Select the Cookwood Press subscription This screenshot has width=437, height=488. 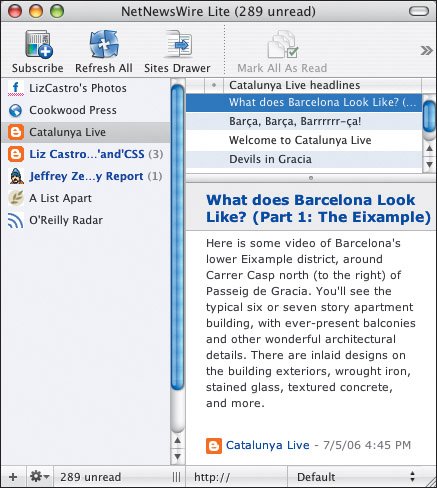point(85,110)
